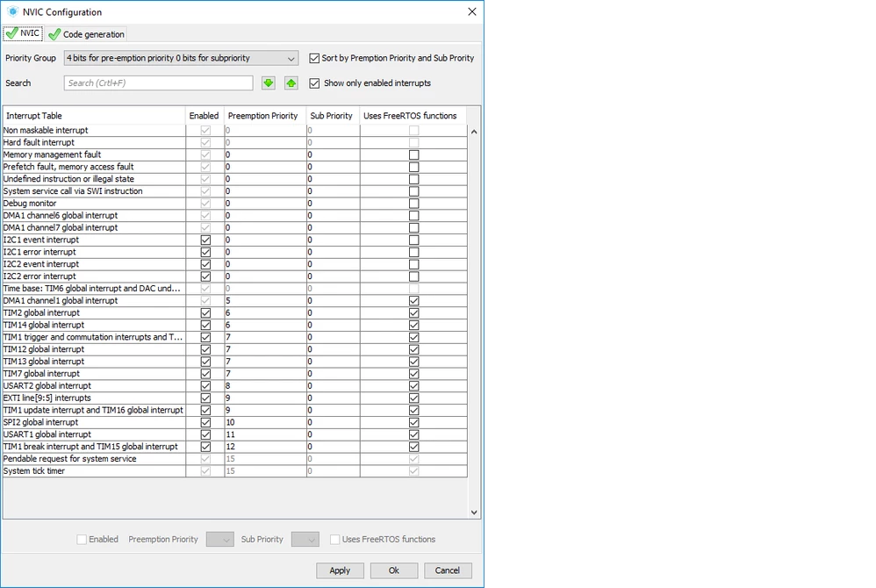Image resolution: width=876 pixels, height=588 pixels.
Task: Check Uses FreeRTOS functions for I2C2 error interrupt
Action: pos(414,276)
